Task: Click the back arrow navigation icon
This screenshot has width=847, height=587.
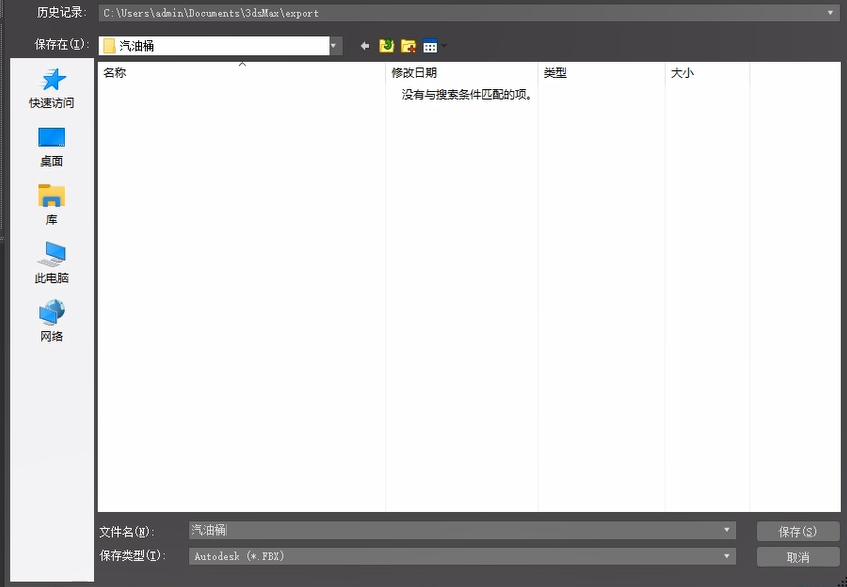Action: [x=365, y=46]
